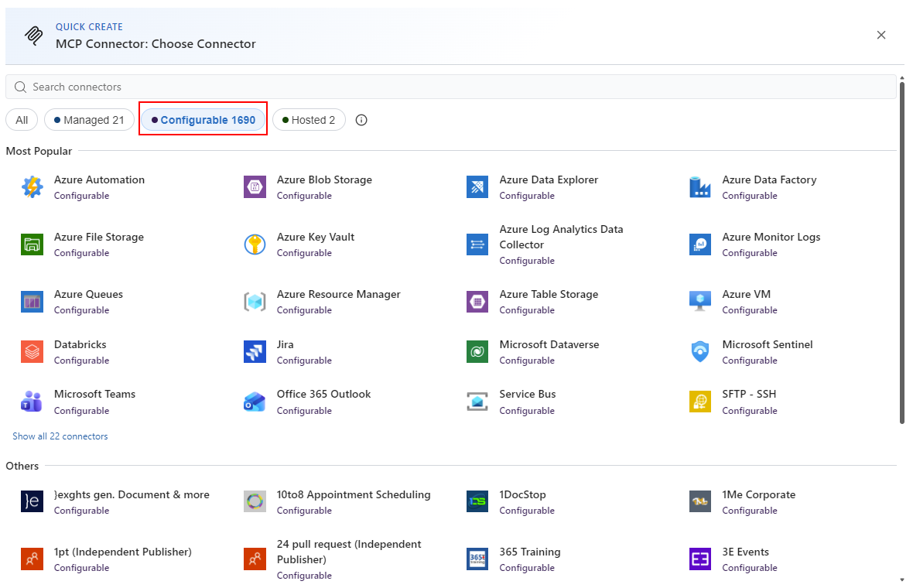
Task: Choose the 1Me Corporate icon
Action: coord(700,501)
